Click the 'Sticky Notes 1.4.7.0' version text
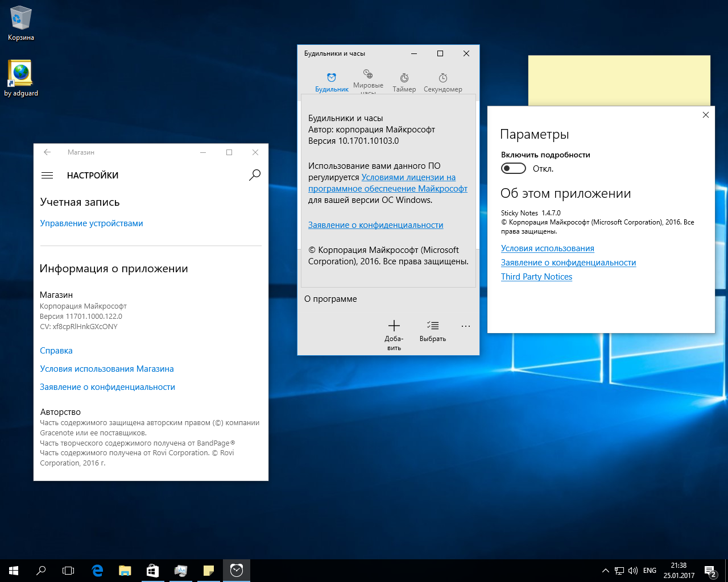728x582 pixels. 531,213
